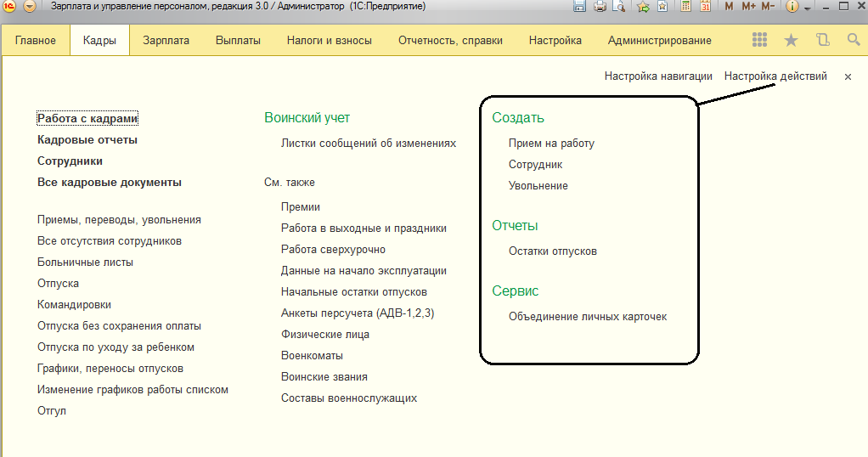Open Настройка навигации link
The height and width of the screenshot is (457, 868).
pyautogui.click(x=658, y=76)
